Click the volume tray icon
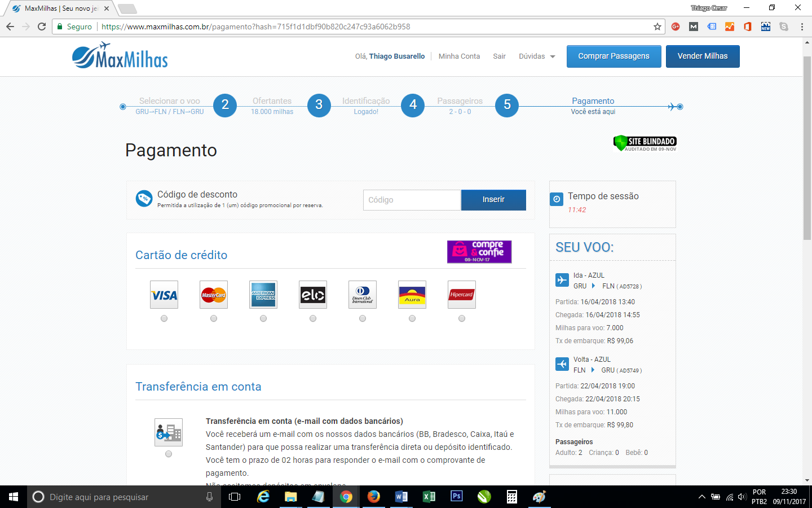This screenshot has height=508, width=812. 742,497
